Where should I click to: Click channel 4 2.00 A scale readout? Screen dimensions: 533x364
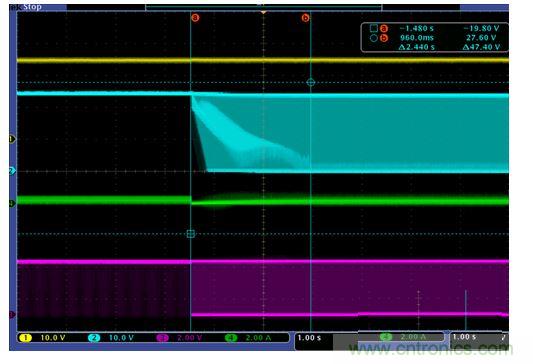(258, 338)
